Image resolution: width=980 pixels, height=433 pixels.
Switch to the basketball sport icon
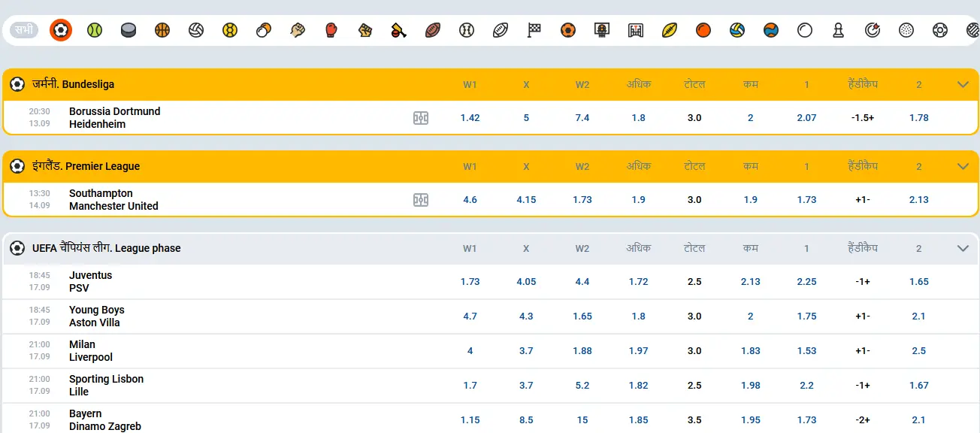click(162, 30)
